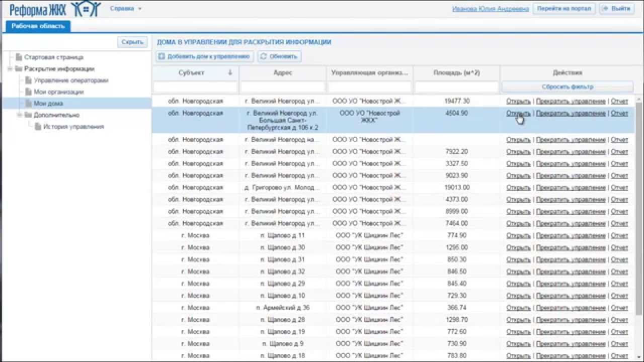This screenshot has height=362, width=644.
Task: Click Открыть for the Григорово row
Action: coord(519,188)
